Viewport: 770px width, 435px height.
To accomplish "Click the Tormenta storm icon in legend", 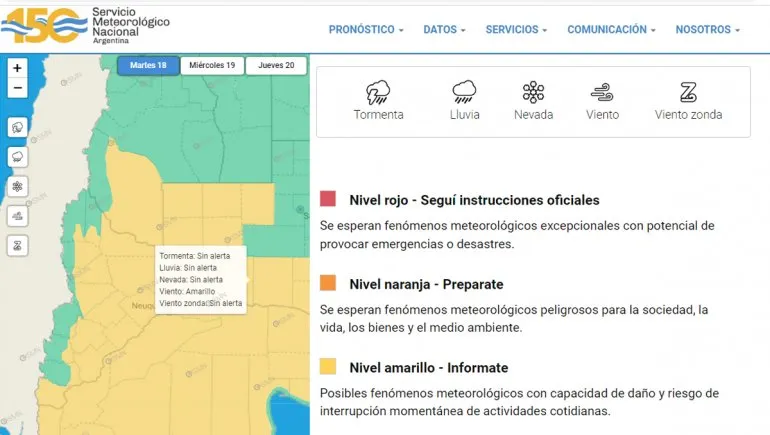I will tap(378, 93).
